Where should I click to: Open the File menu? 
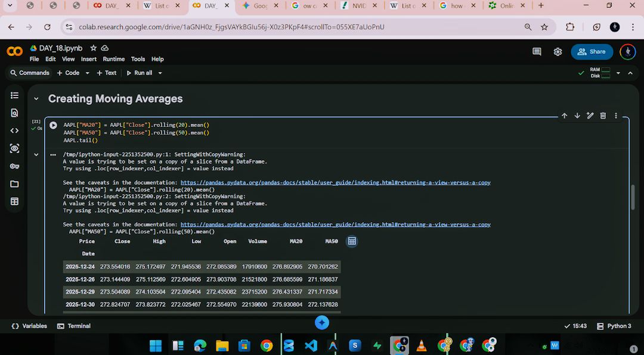click(35, 59)
